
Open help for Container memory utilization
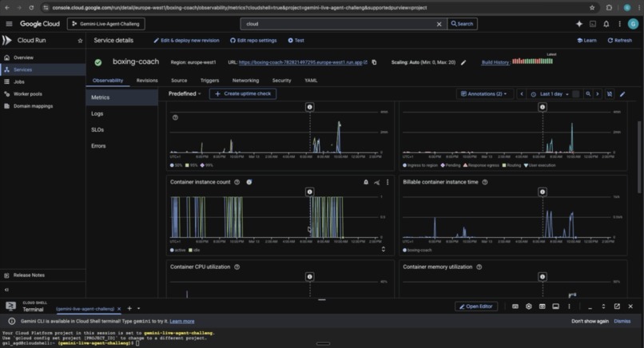[479, 267]
